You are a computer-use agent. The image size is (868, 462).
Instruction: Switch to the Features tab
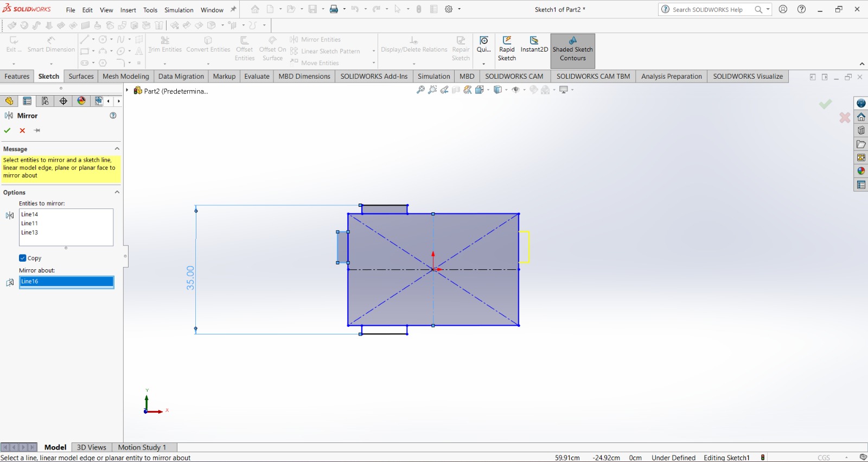17,77
